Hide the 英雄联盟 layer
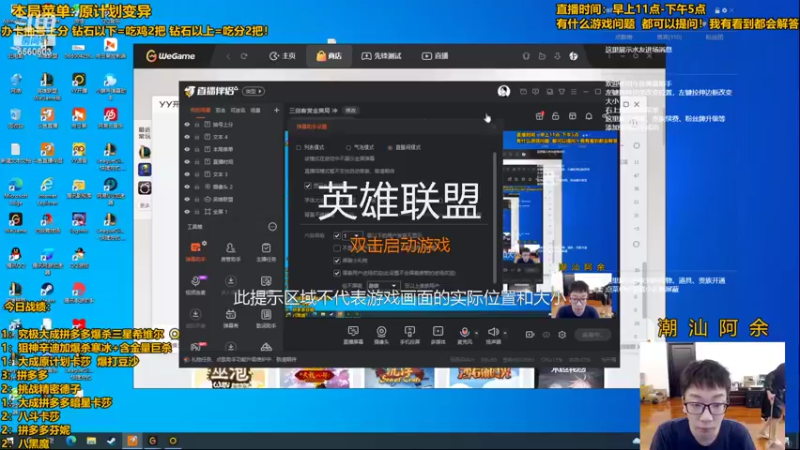The image size is (800, 450). pos(187,199)
